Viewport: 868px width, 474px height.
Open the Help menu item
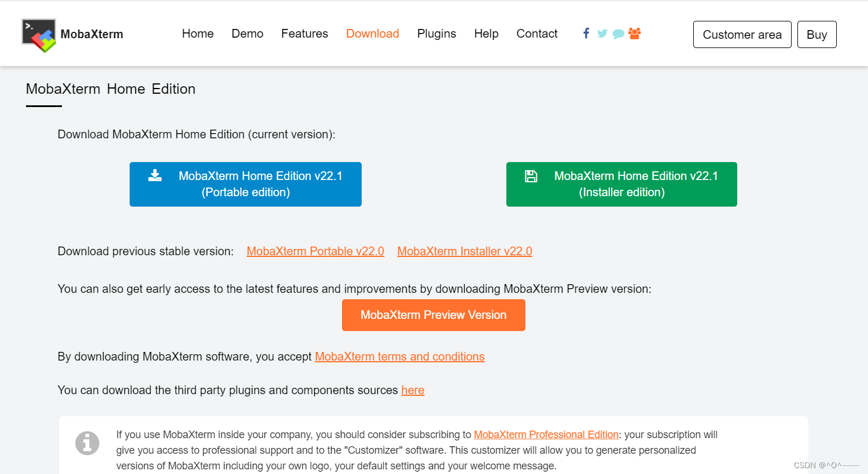point(486,34)
